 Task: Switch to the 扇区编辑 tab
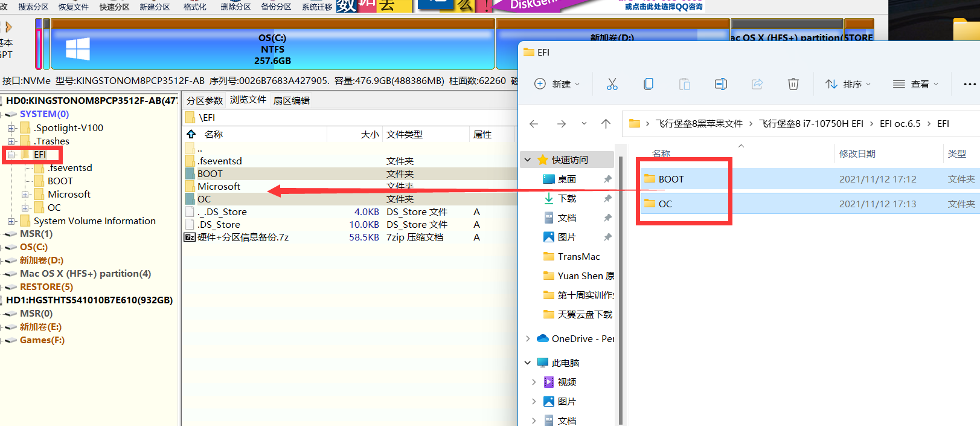[292, 100]
